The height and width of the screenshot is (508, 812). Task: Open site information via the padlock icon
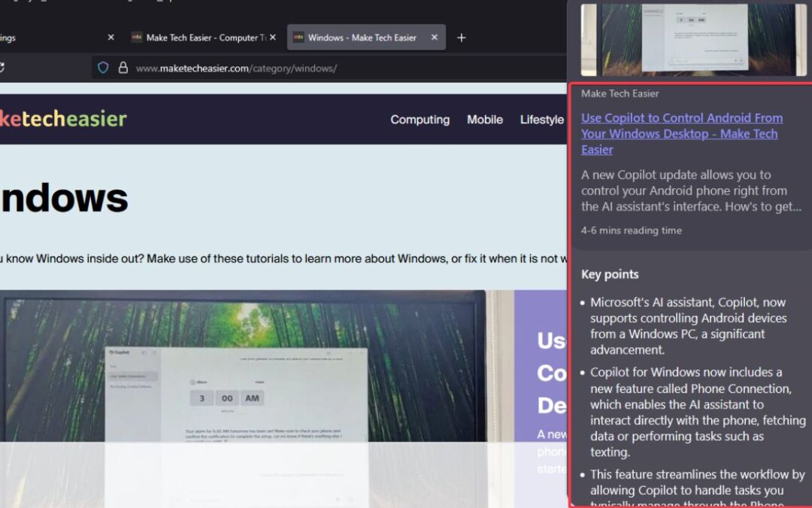(x=123, y=68)
